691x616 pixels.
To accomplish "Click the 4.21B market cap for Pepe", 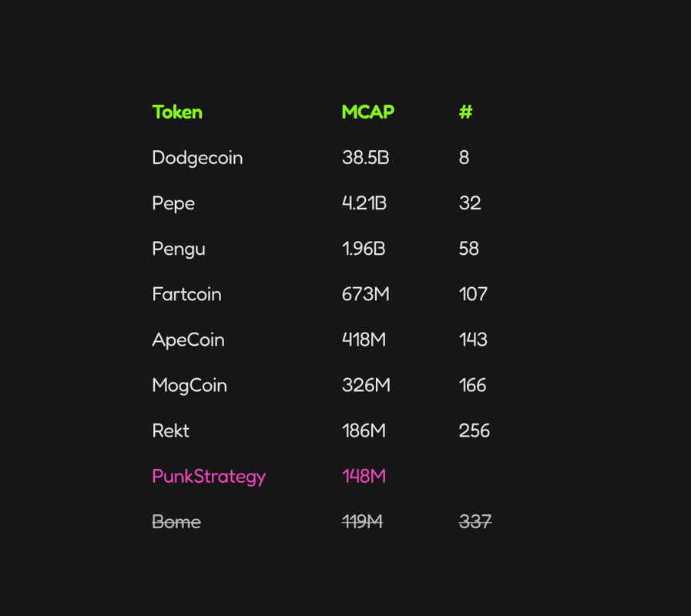I will (x=364, y=203).
